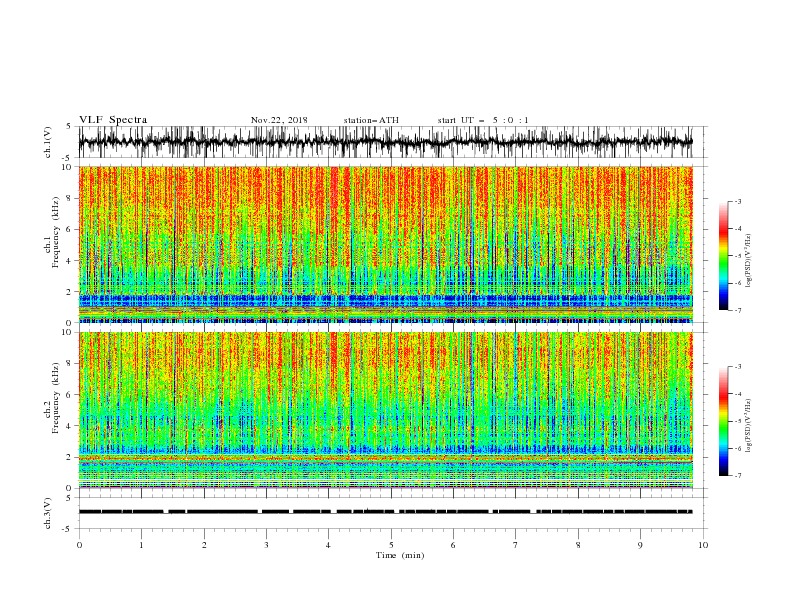
Task: Click the ch.2 spectrogram plot
Action: [386, 410]
